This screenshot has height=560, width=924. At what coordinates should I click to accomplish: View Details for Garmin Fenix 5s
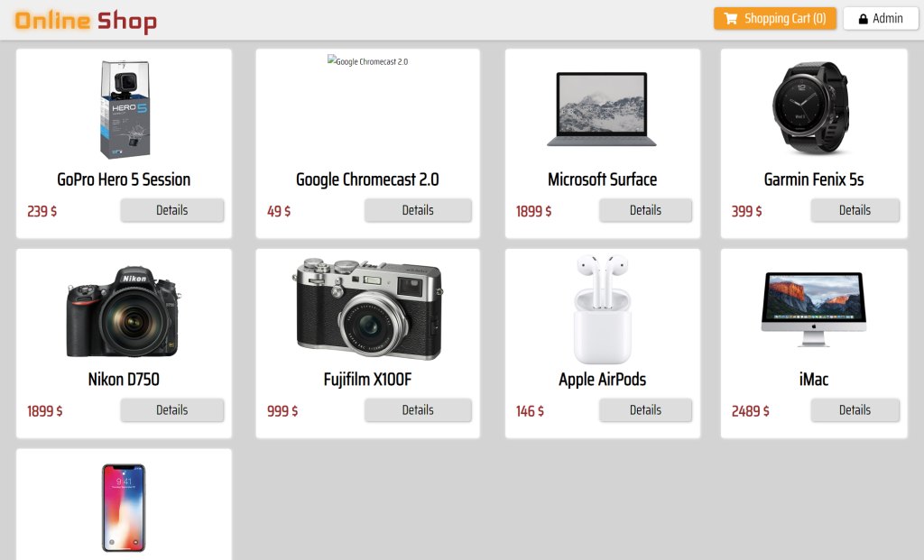(855, 210)
